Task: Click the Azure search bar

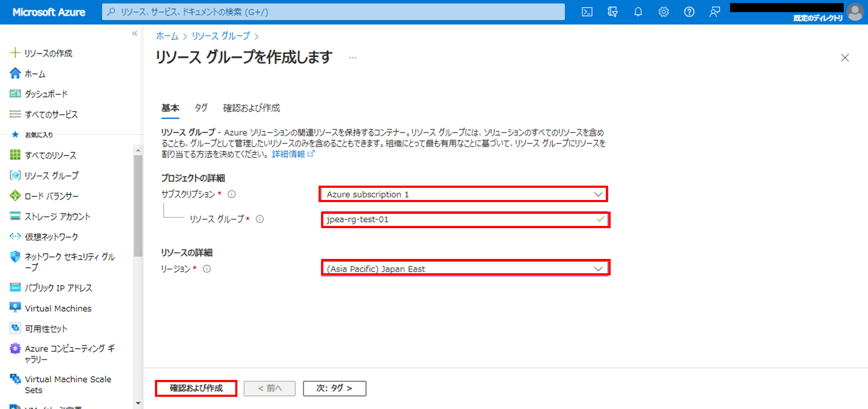Action: coord(333,12)
